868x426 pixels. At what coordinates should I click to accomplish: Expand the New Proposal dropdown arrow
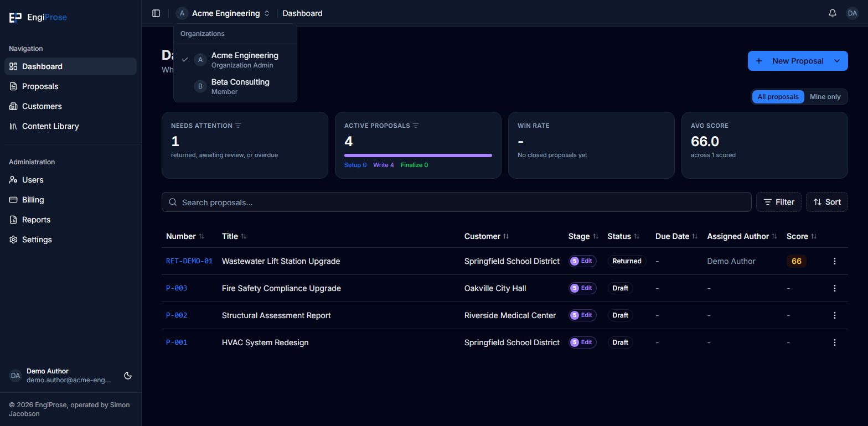[x=836, y=61]
